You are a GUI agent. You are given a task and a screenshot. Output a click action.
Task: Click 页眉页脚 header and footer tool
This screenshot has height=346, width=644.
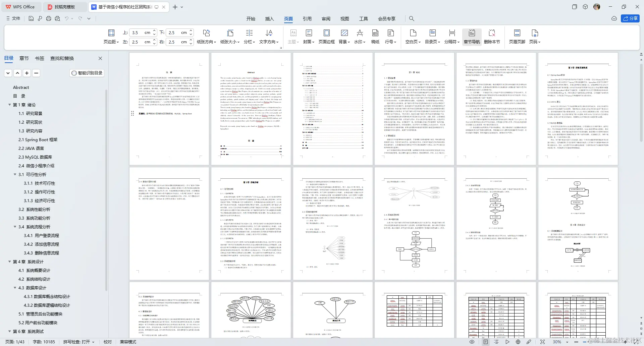coord(517,37)
